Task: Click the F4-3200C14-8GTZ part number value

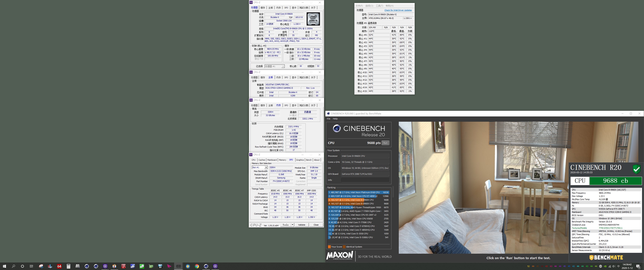Action: 281,181
